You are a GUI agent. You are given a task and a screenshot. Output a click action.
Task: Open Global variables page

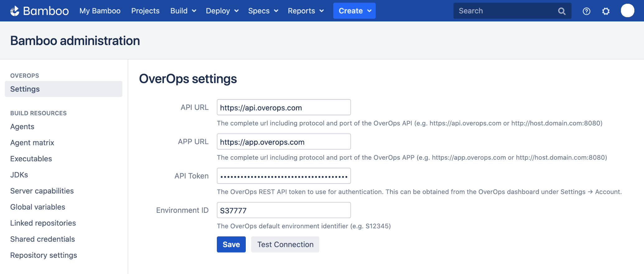coord(38,207)
